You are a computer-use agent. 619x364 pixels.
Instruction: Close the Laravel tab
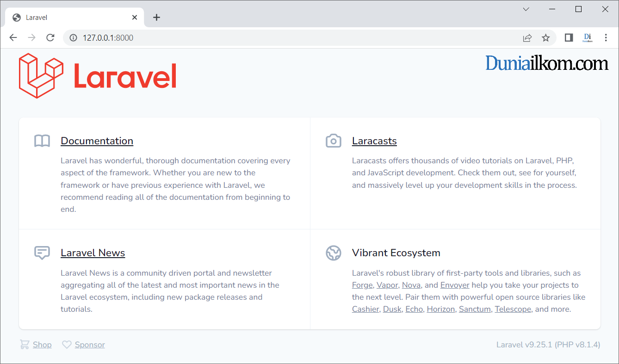click(135, 18)
